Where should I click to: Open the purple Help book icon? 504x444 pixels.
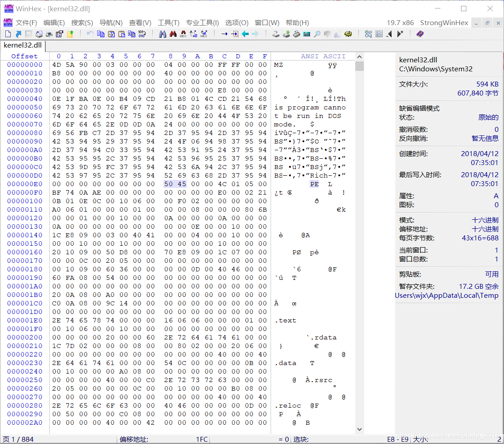pyautogui.click(x=420, y=34)
